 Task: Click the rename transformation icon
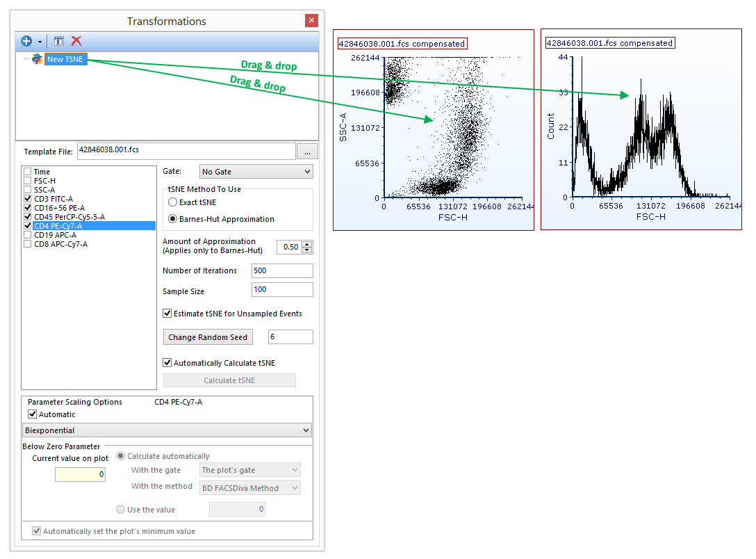pos(59,42)
